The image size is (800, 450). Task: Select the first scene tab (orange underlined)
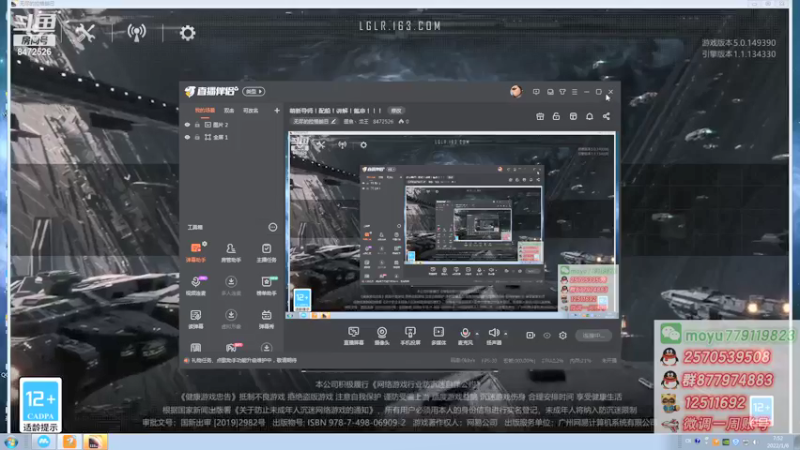pyautogui.click(x=205, y=110)
